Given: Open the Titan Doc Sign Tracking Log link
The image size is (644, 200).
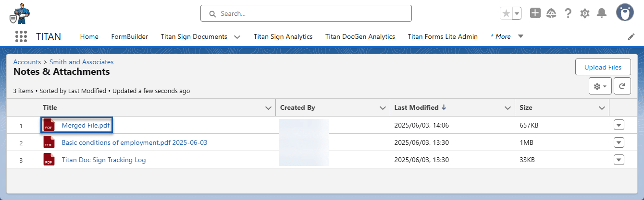Looking at the screenshot, I should click(104, 160).
